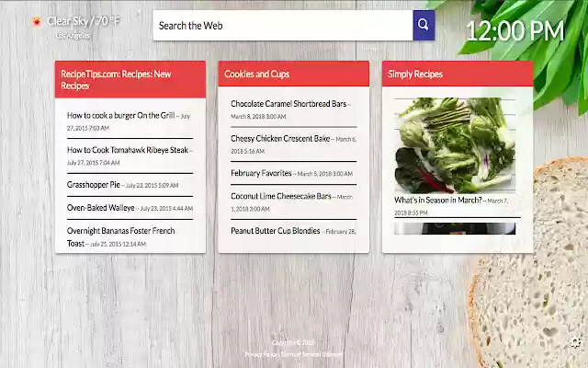
Task: Click the partially visible dark thumbnail below
Action: click(455, 229)
